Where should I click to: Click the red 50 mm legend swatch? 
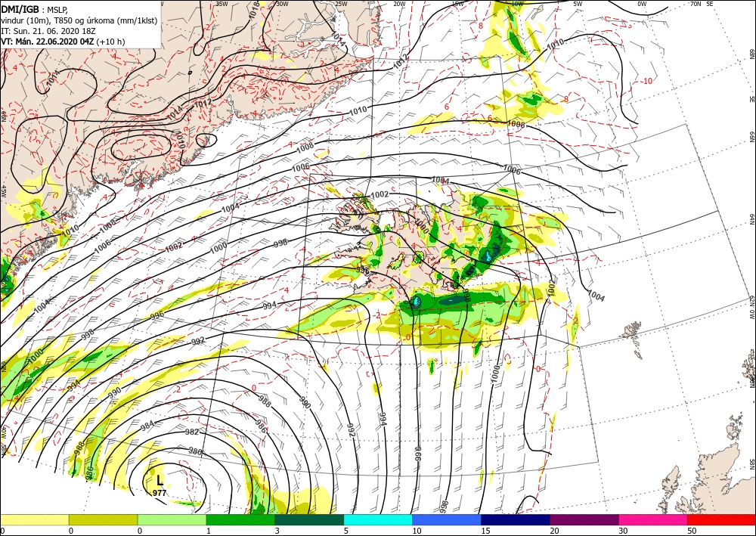tap(721, 520)
